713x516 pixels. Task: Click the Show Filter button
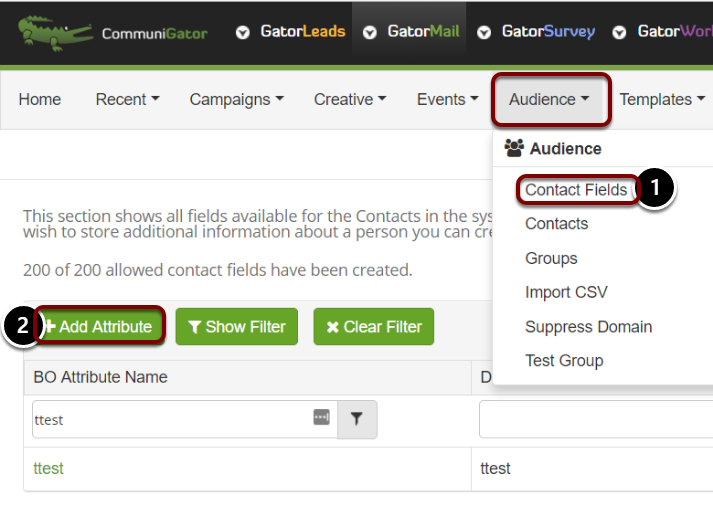pyautogui.click(x=236, y=326)
